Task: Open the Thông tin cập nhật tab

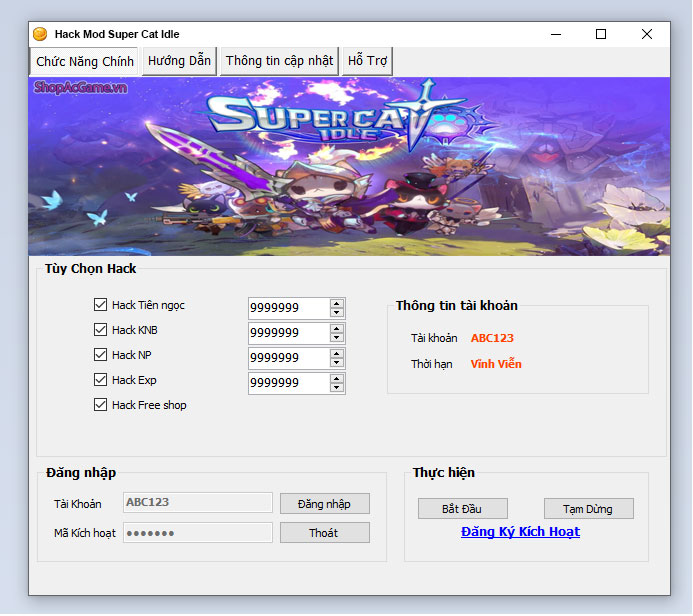Action: click(x=279, y=61)
